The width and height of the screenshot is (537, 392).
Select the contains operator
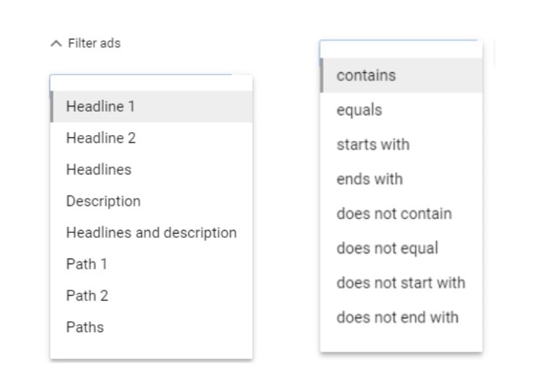pos(401,75)
